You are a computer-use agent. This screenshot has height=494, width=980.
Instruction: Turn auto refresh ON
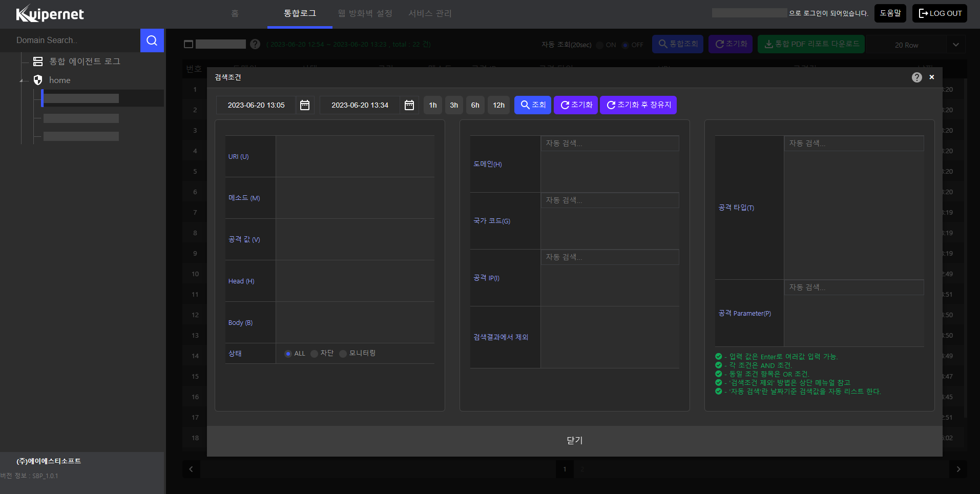click(599, 45)
